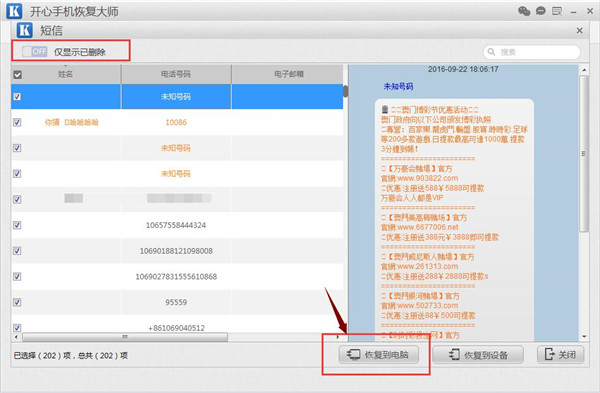600x393 pixels.
Task: Uncheck the blurred contact row checkbox
Action: (17, 199)
